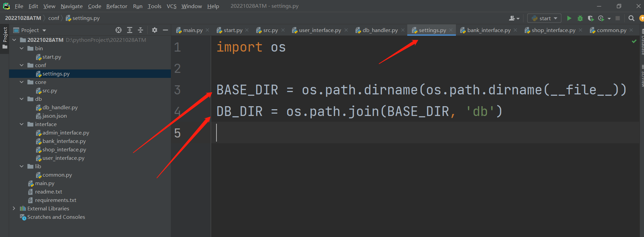Viewport: 644px width, 237px height.
Task: Open profiler run dropdown icon
Action: 604,18
